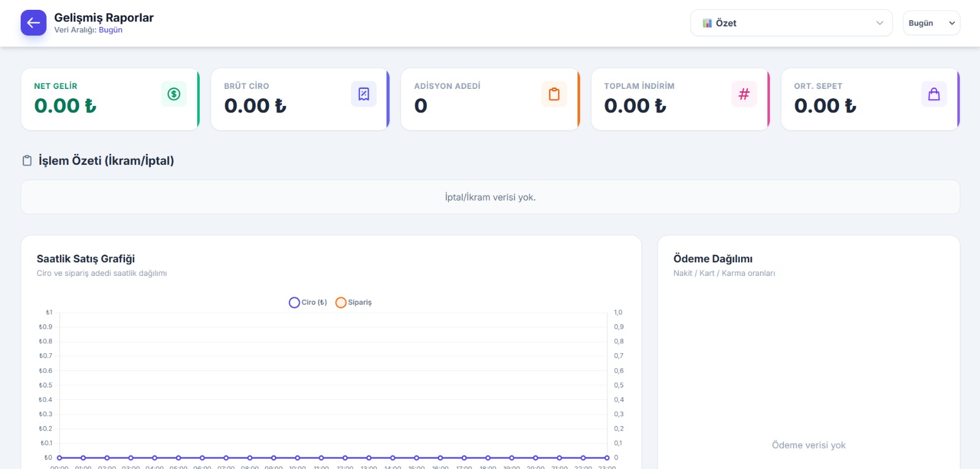This screenshot has height=469, width=980.
Task: Click the 00:00 data point on chart
Action: point(59,458)
